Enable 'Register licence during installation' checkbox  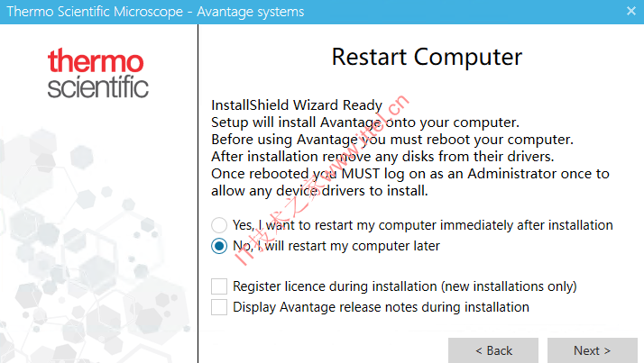pyautogui.click(x=219, y=286)
